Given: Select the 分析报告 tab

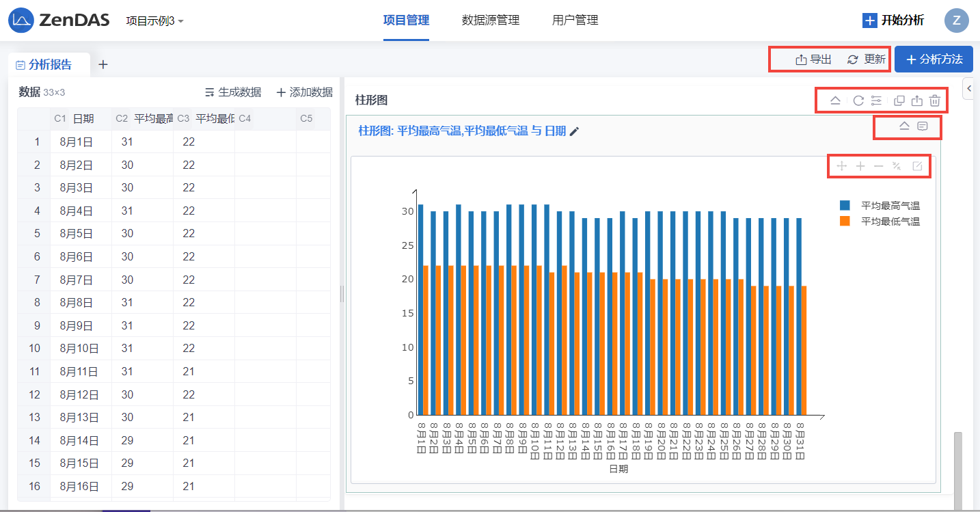Looking at the screenshot, I should [49, 65].
